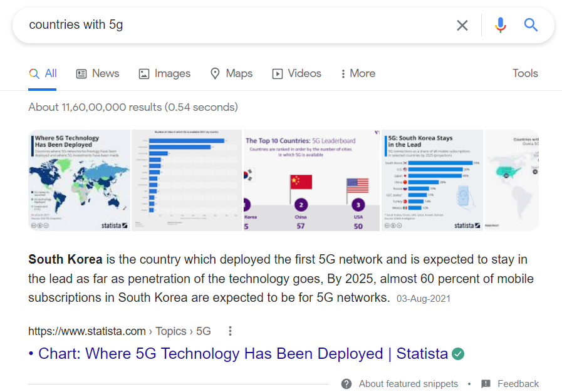Start voice search with the microphone icon
This screenshot has height=392, width=562.
tap(501, 25)
